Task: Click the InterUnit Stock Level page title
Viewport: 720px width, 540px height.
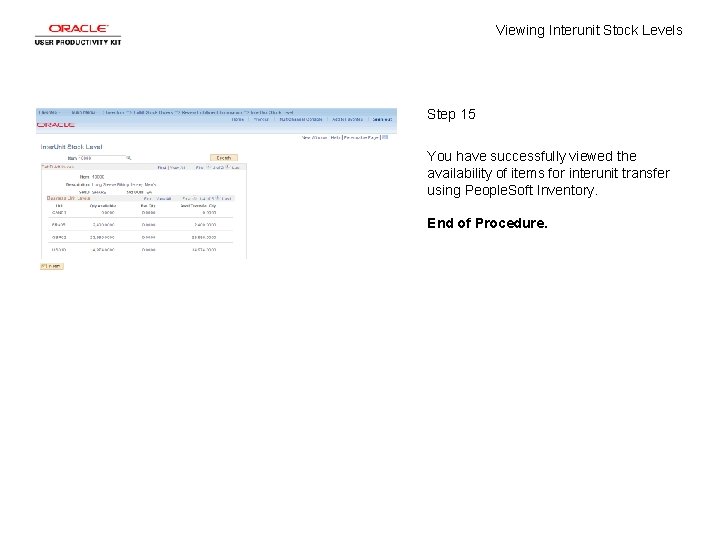Action: pyautogui.click(x=71, y=147)
